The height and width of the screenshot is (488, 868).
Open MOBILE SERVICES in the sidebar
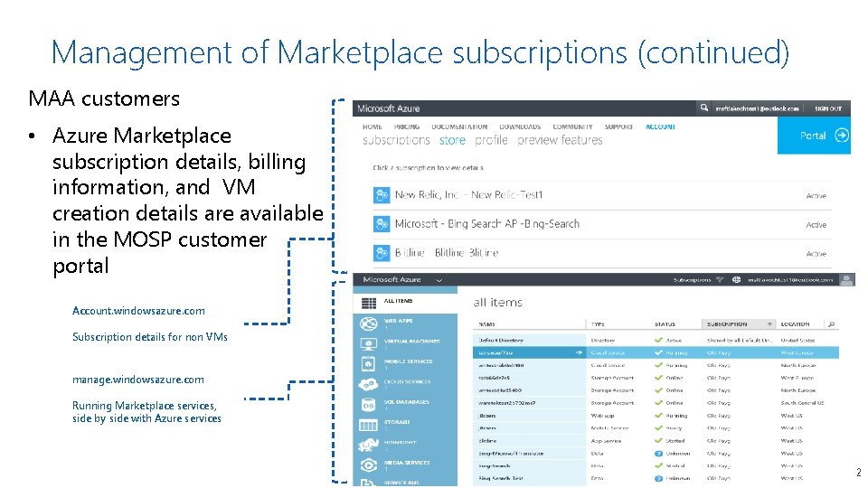(405, 363)
